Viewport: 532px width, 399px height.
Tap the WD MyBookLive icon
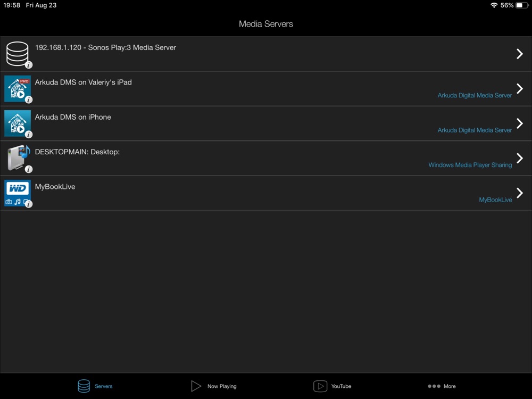pos(18,193)
